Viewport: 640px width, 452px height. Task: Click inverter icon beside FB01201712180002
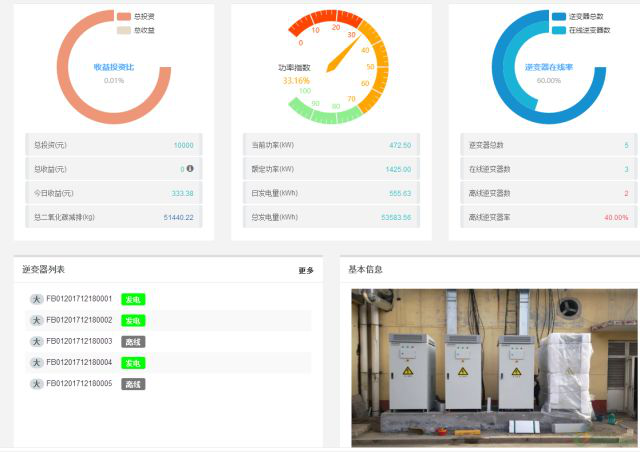tap(36, 321)
